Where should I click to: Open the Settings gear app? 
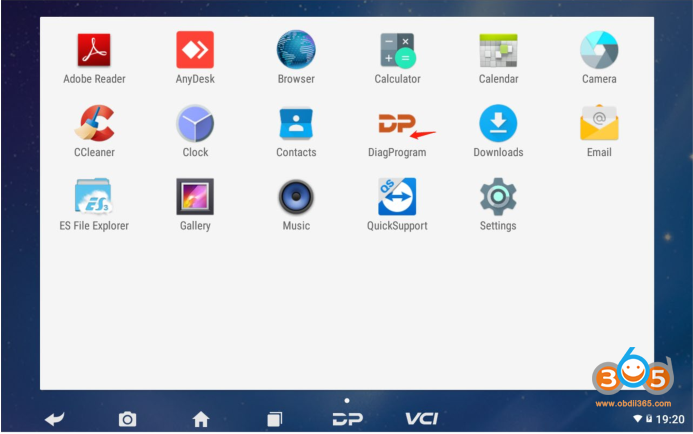point(498,197)
